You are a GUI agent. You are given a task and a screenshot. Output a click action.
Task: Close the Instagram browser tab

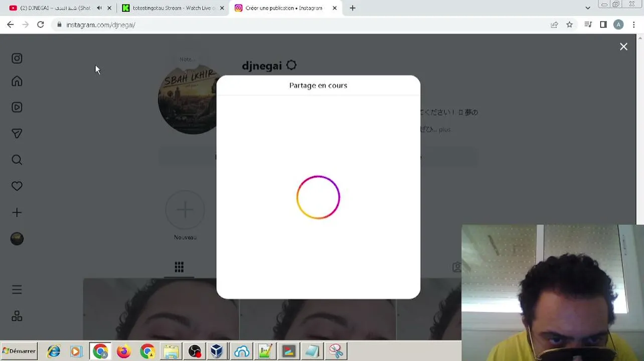(x=335, y=8)
